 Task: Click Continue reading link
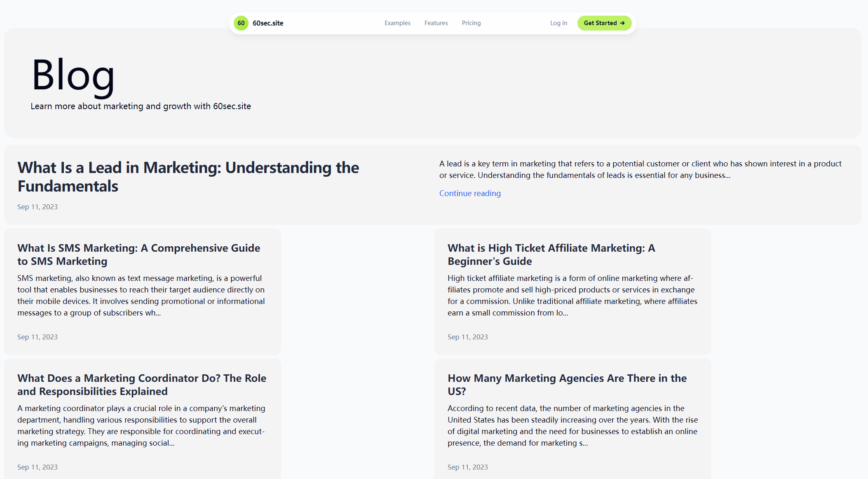(x=470, y=193)
